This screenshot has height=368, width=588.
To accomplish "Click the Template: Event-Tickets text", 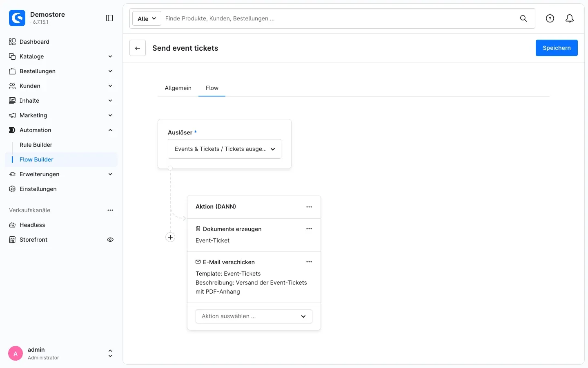I will click(x=228, y=274).
